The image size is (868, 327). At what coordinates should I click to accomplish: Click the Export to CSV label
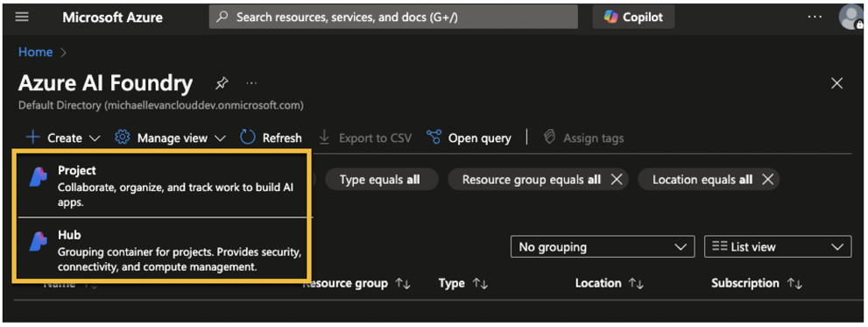click(x=375, y=138)
